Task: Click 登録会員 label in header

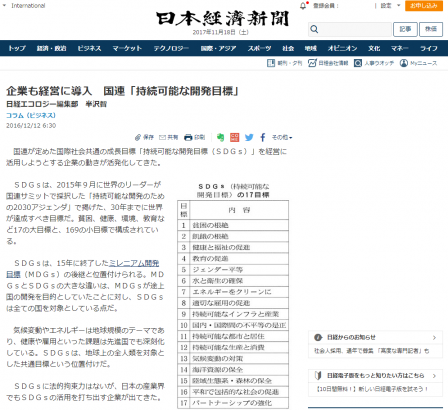Action: pos(326,6)
